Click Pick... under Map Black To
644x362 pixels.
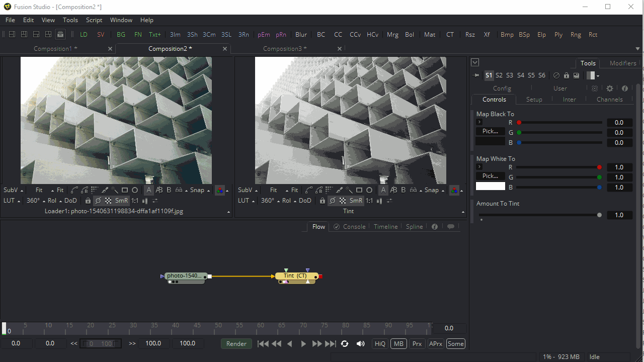tap(490, 131)
